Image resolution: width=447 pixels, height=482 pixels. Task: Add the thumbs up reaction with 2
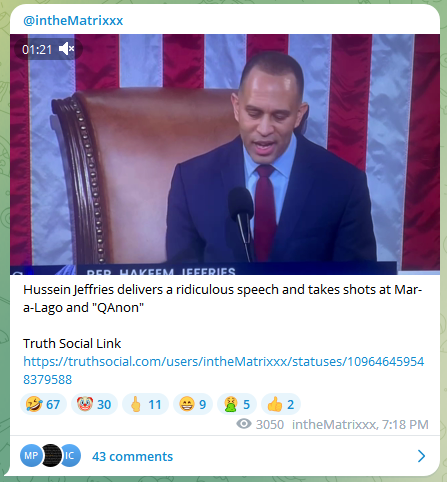[x=281, y=404]
